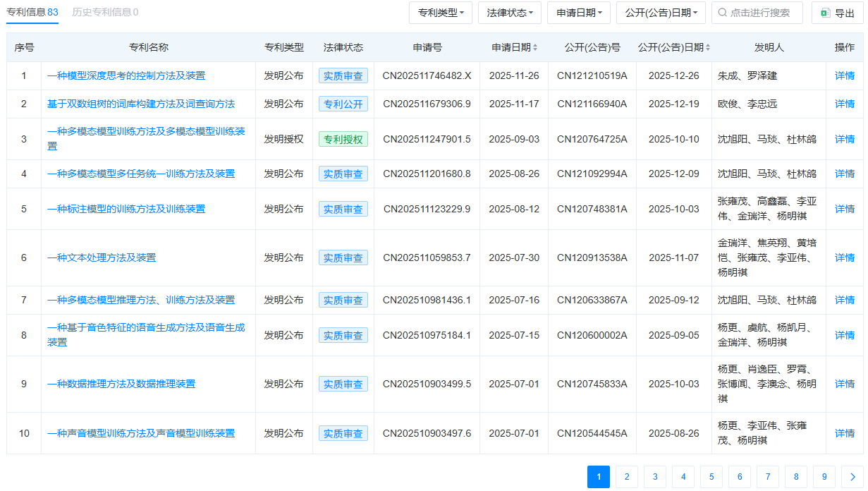This screenshot has height=491, width=868.
Task: Go to next page arrow
Action: pyautogui.click(x=852, y=478)
